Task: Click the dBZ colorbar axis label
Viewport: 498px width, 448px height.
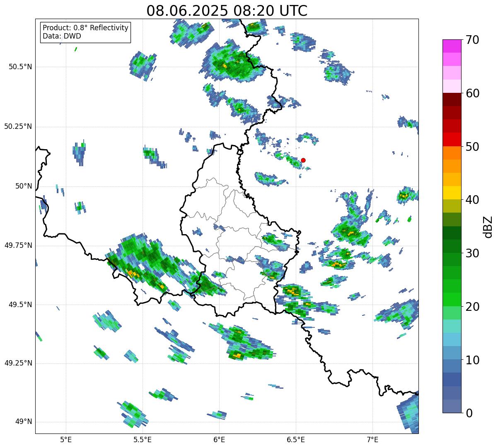Action: pos(488,226)
